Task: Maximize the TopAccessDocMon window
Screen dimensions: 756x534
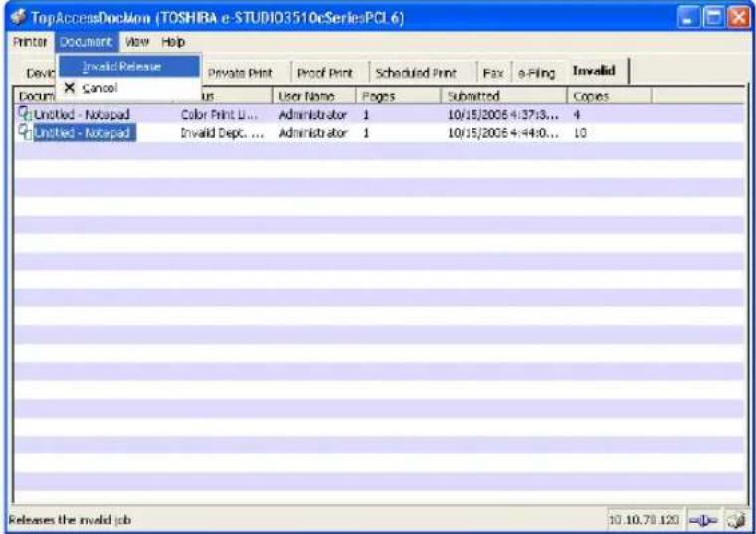Action: coord(713,18)
